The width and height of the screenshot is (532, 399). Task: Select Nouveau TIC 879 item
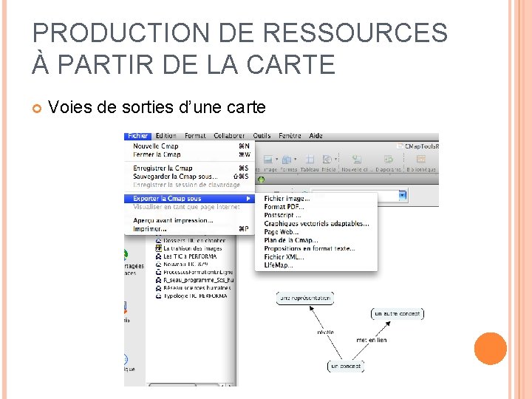tap(185, 264)
